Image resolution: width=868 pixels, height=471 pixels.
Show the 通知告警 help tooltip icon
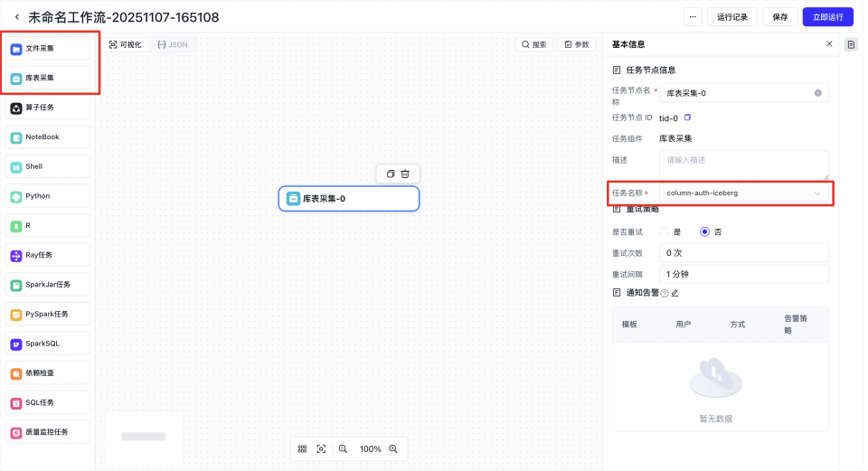(665, 293)
